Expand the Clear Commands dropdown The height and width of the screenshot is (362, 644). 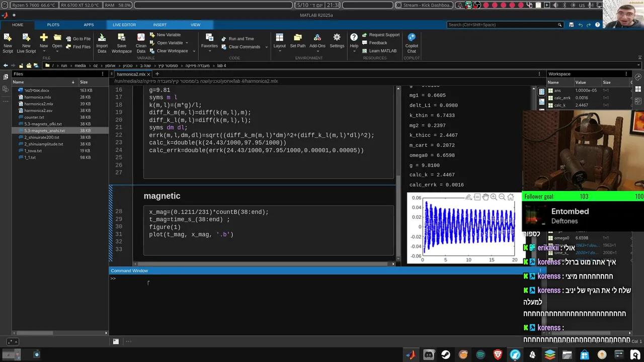click(266, 47)
